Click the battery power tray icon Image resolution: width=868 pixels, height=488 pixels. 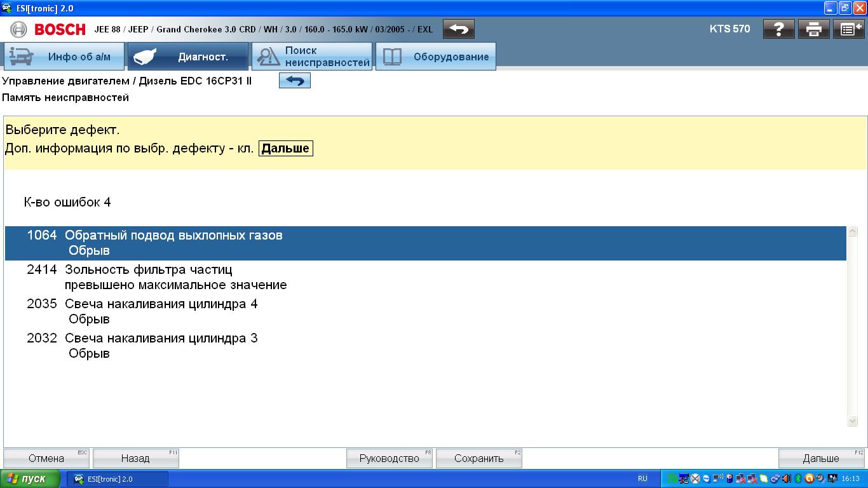729,478
